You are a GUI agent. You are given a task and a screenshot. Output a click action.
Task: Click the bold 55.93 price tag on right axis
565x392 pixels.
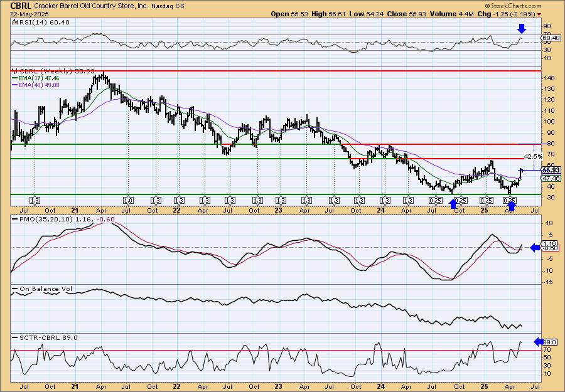[x=551, y=170]
